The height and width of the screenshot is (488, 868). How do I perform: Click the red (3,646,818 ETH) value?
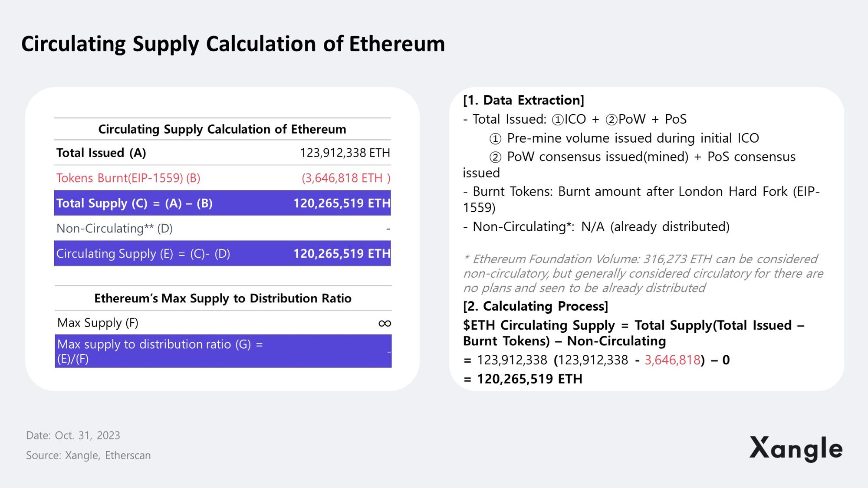click(346, 178)
